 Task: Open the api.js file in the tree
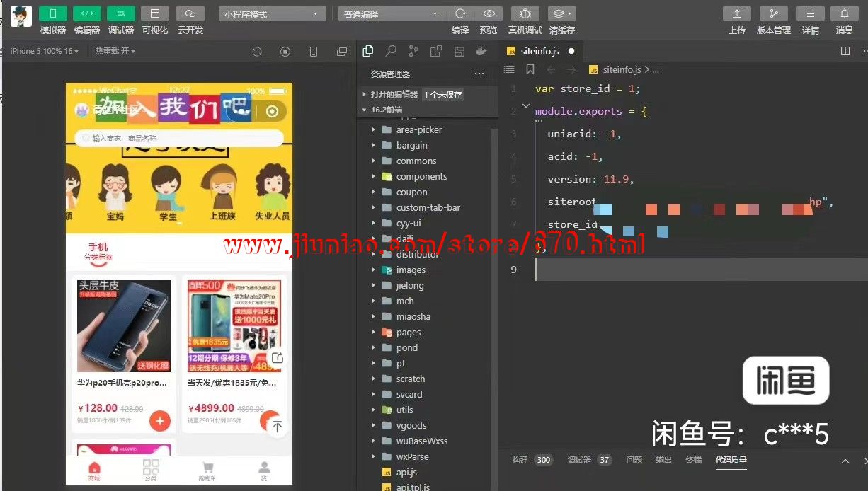point(406,472)
